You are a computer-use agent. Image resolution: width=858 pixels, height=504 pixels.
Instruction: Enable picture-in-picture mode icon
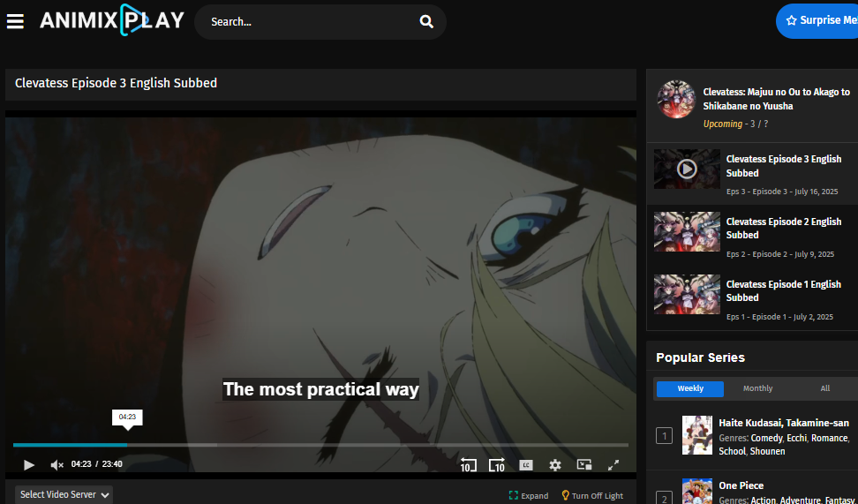584,464
